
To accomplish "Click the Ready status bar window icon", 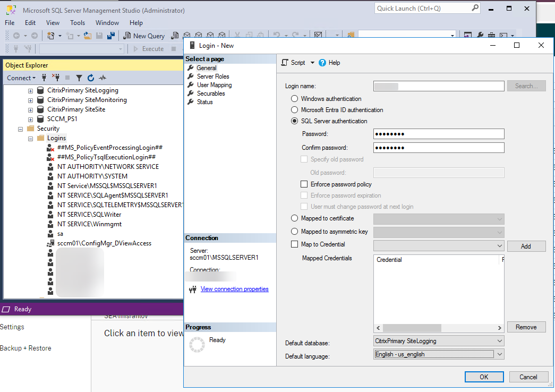I will pyautogui.click(x=6, y=310).
